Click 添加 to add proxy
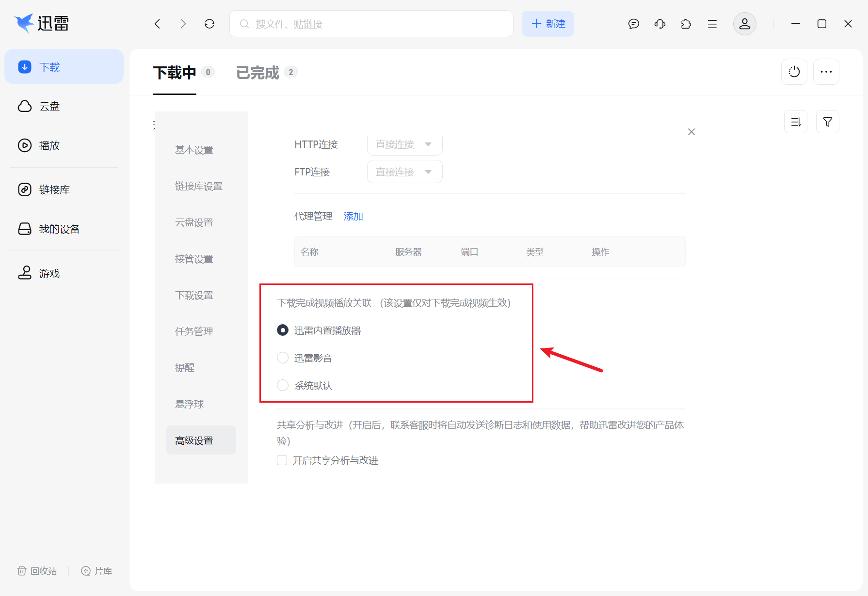The height and width of the screenshot is (596, 868). pos(353,216)
